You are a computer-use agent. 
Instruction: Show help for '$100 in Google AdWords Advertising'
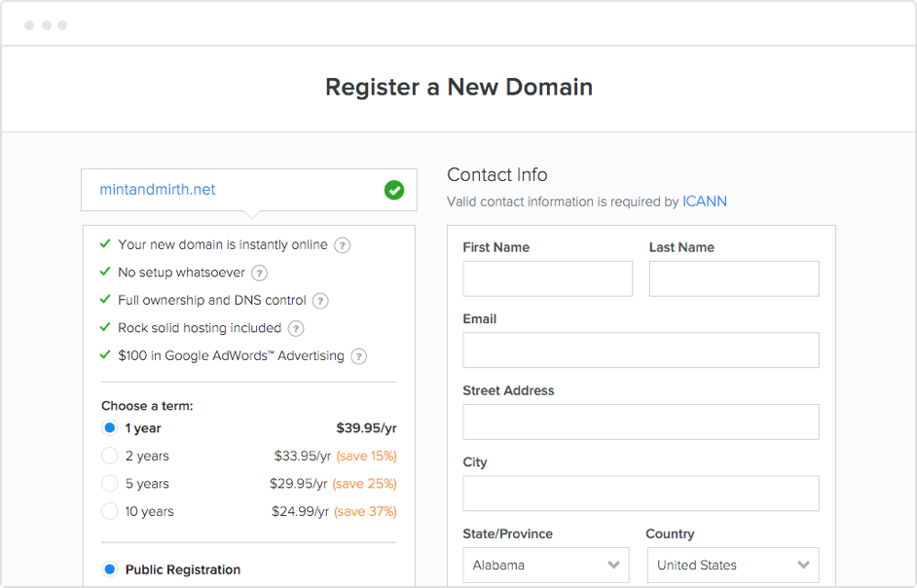coord(359,356)
